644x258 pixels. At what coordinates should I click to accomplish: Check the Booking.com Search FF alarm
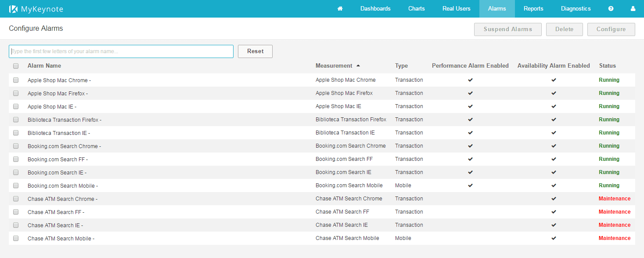16,159
